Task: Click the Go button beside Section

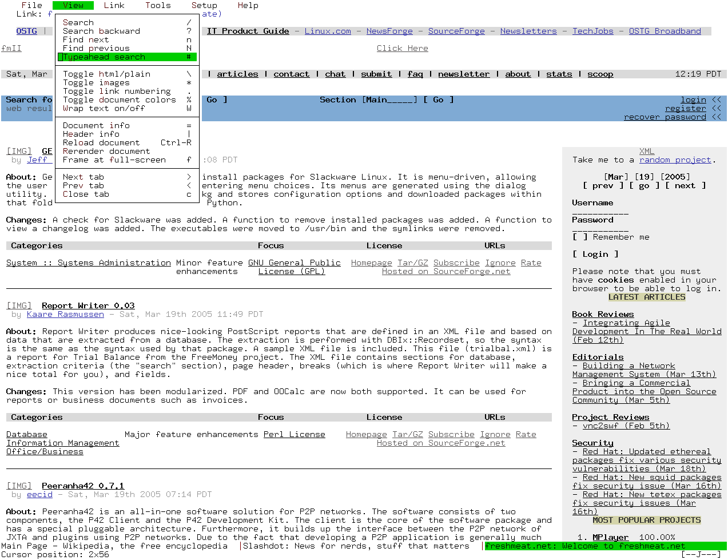Action: 438,100
